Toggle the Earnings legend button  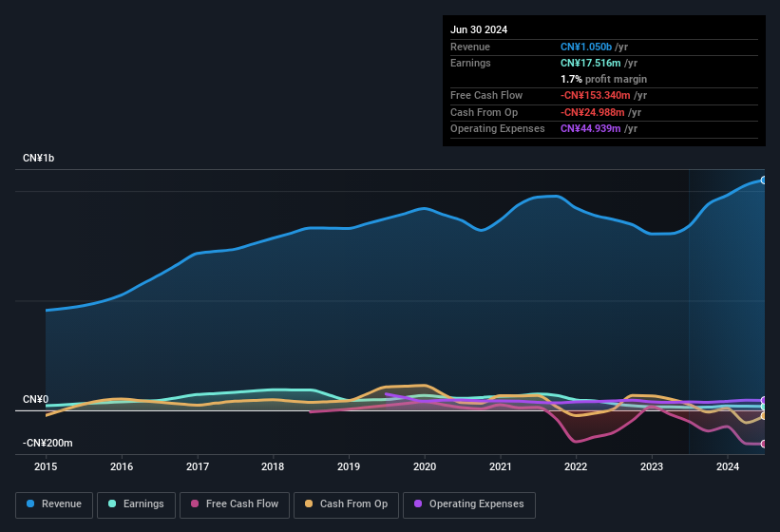(x=136, y=504)
